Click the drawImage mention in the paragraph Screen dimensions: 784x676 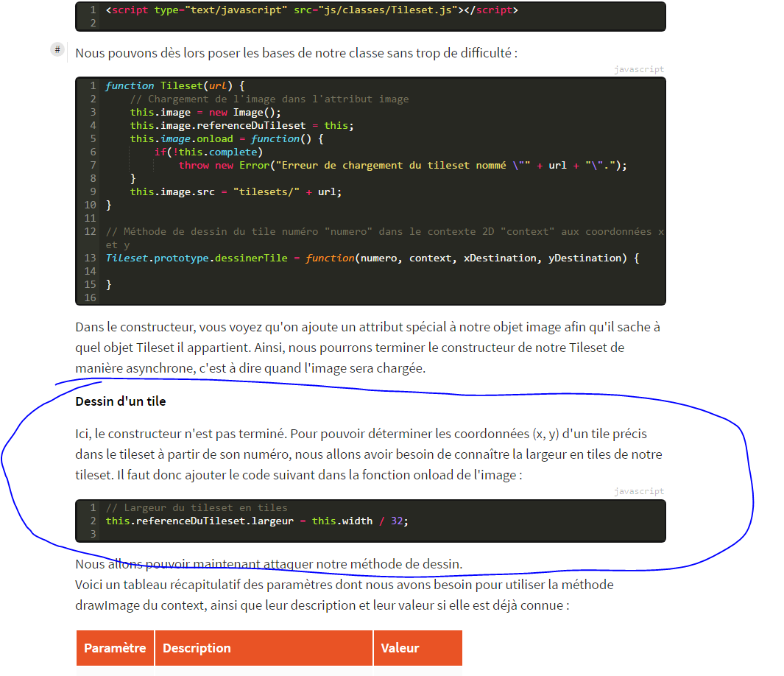click(105, 605)
